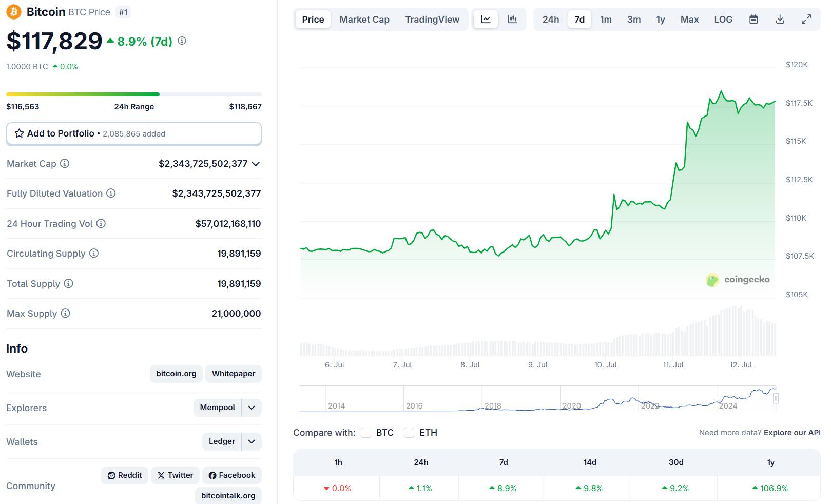Screen dimensions: 831x504
Task: Expand the Ledger wallets dropdown arrow
Action: click(x=252, y=441)
